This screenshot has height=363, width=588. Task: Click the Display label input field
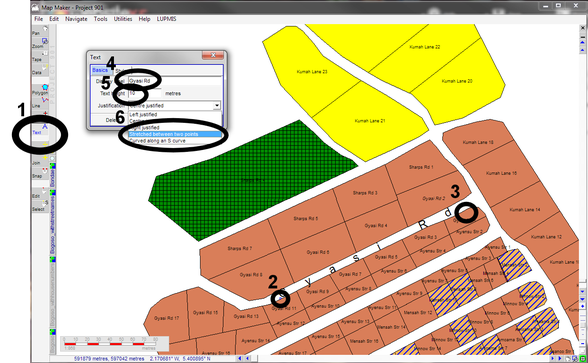click(x=175, y=81)
